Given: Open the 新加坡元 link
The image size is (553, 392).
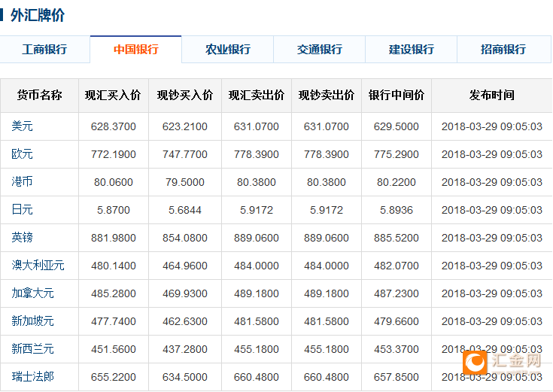Looking at the screenshot, I should [x=32, y=321].
